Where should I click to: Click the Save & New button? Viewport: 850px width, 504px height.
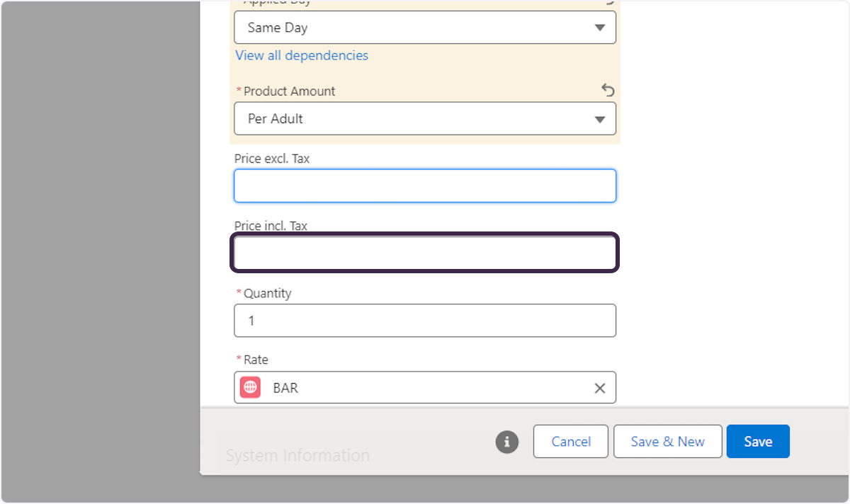coord(667,442)
